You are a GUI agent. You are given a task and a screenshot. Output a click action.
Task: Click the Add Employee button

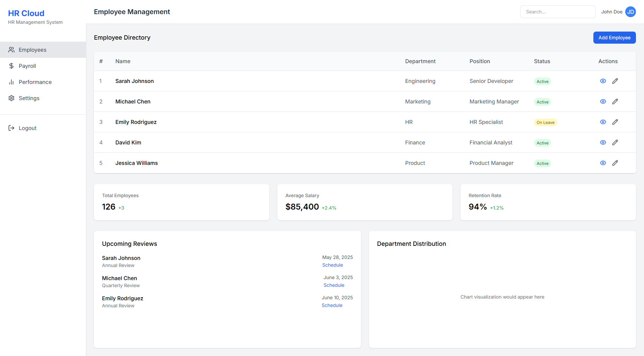click(x=614, y=38)
